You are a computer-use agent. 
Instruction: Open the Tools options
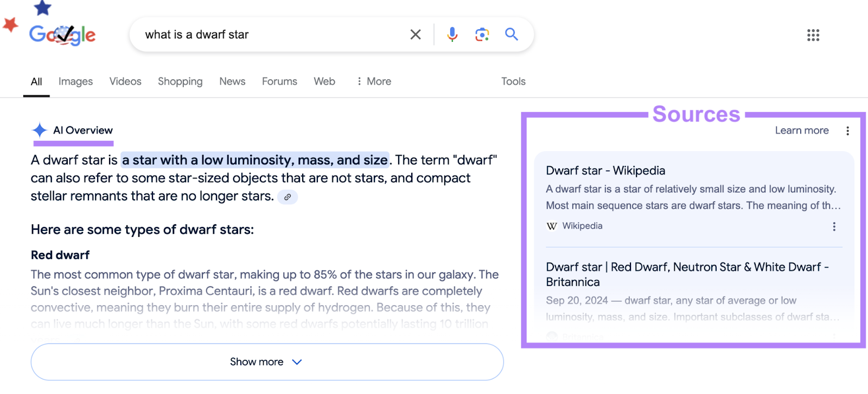[x=512, y=81]
